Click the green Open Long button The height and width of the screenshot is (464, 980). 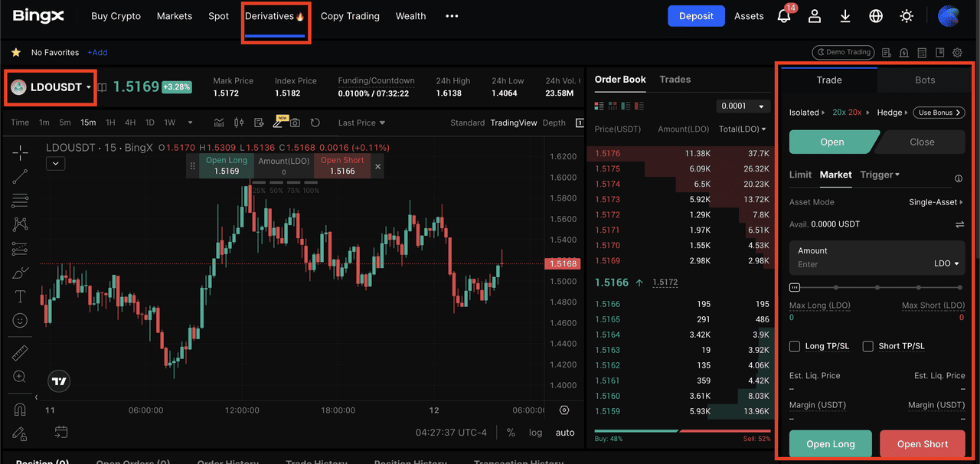pyautogui.click(x=831, y=444)
